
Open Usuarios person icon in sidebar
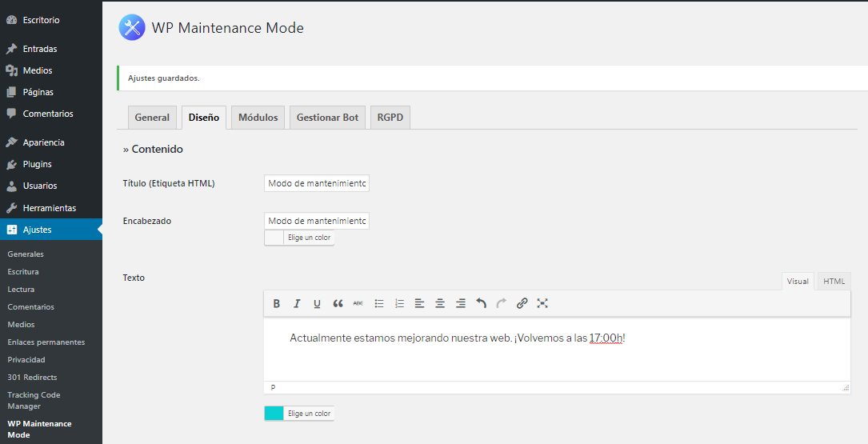coord(12,186)
